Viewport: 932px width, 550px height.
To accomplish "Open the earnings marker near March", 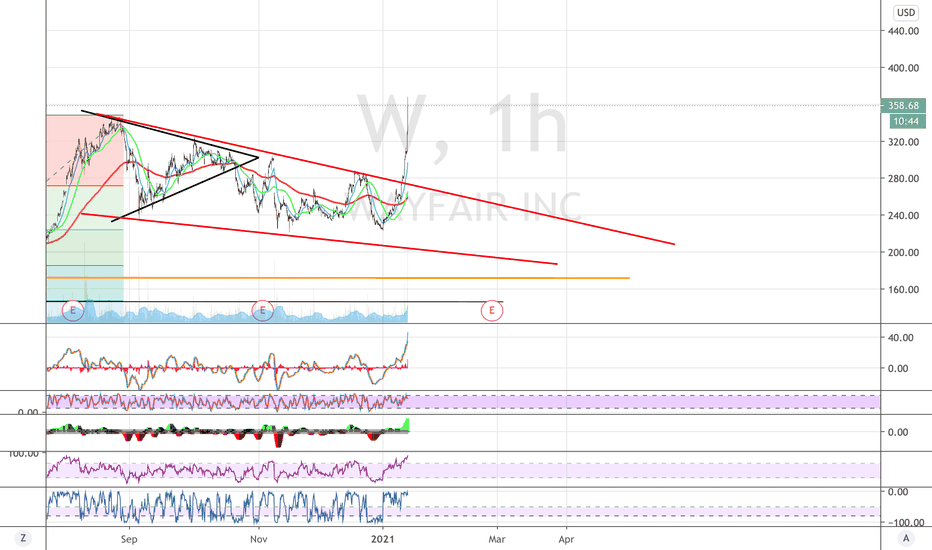I will pos(492,310).
